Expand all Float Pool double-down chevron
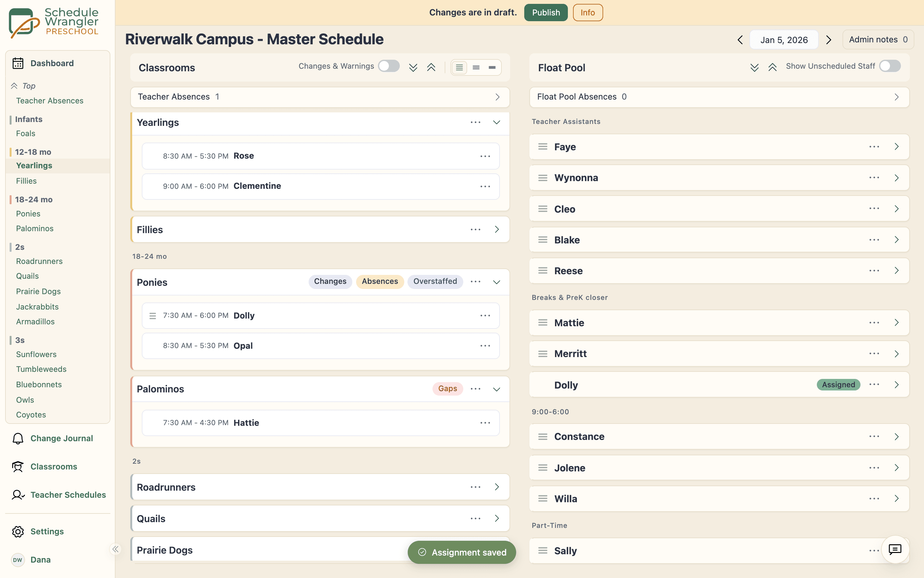Screen dimensions: 924x578 coord(755,68)
